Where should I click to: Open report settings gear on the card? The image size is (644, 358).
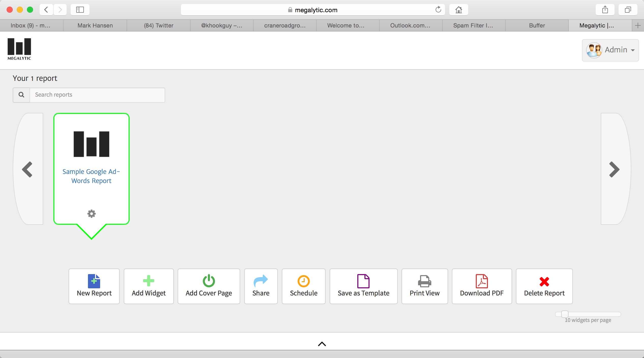click(x=91, y=214)
